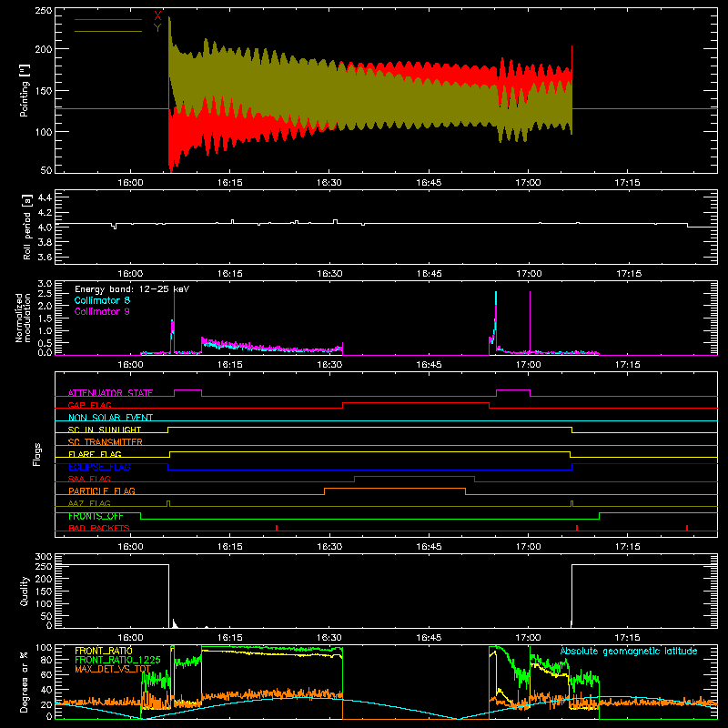Click the BAD_PACKETS marker near 17:24

pos(687,528)
